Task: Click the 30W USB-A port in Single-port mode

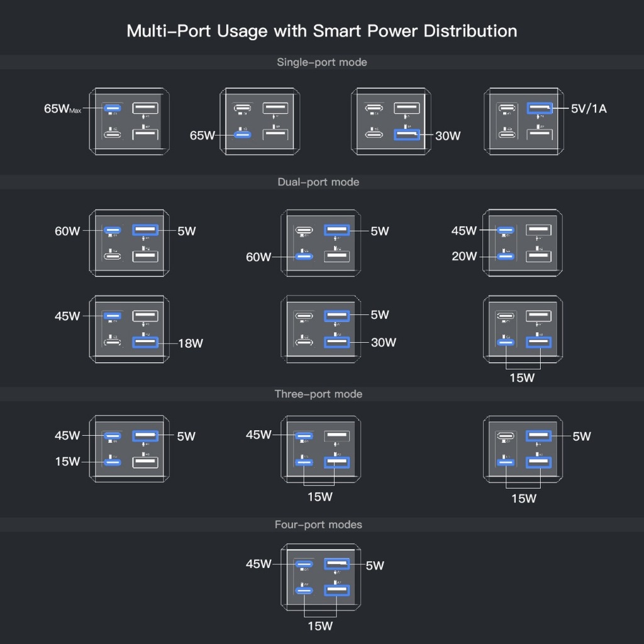Action: point(406,135)
